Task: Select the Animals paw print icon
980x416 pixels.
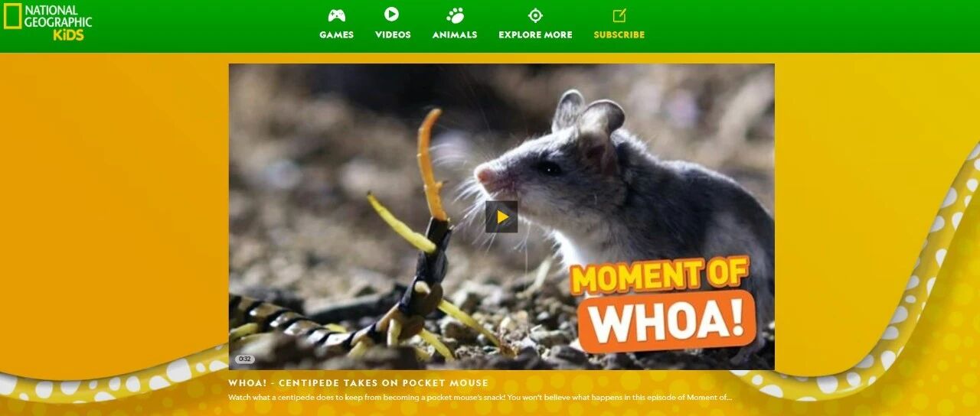Action: pos(455,15)
